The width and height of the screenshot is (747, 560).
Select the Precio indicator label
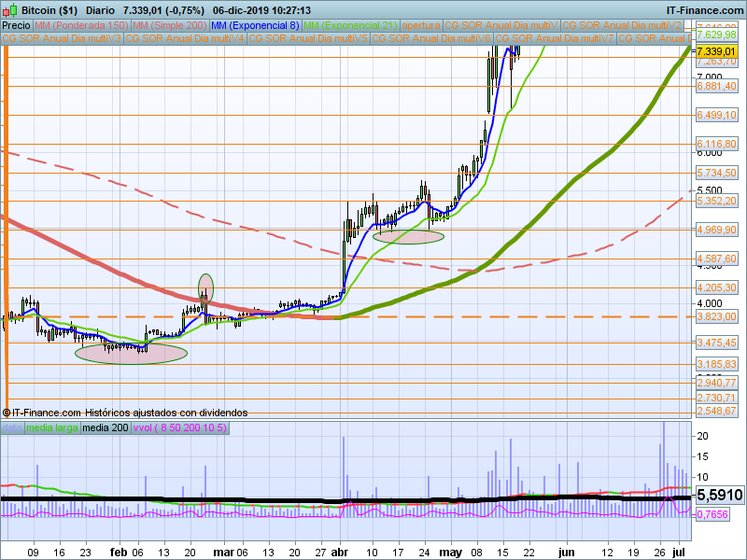point(16,24)
